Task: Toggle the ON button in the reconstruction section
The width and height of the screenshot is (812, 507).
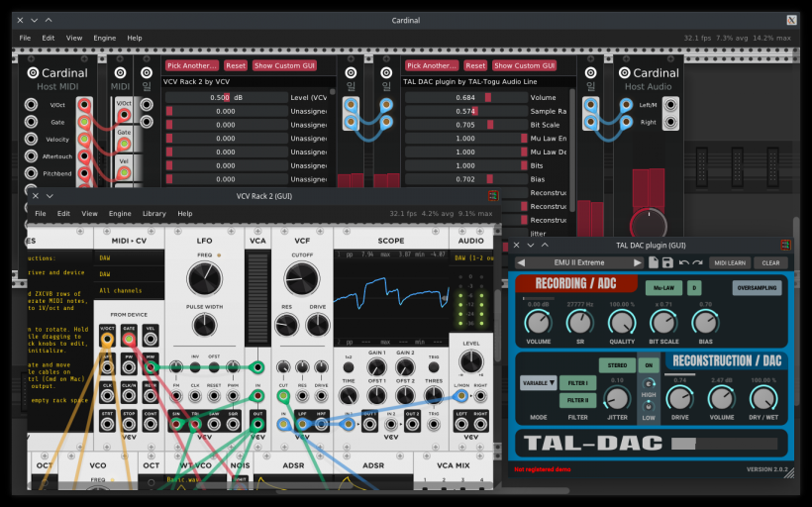Action: click(x=649, y=365)
